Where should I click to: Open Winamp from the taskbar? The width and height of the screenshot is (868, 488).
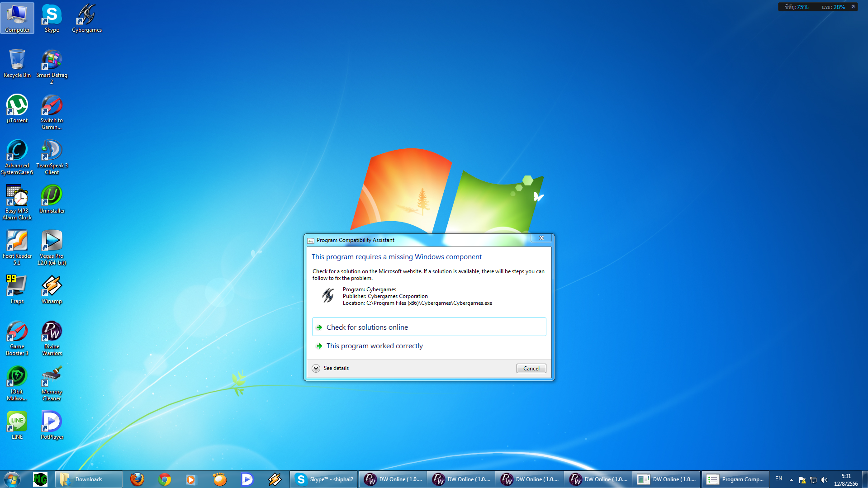click(x=275, y=479)
